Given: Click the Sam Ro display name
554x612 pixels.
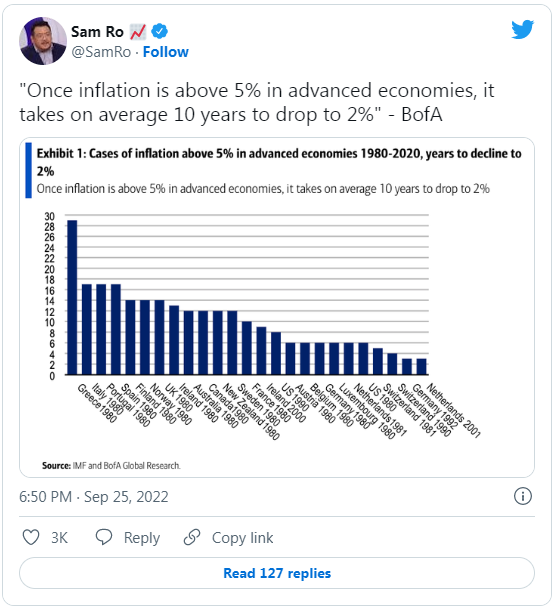Looking at the screenshot, I should pos(97,32).
